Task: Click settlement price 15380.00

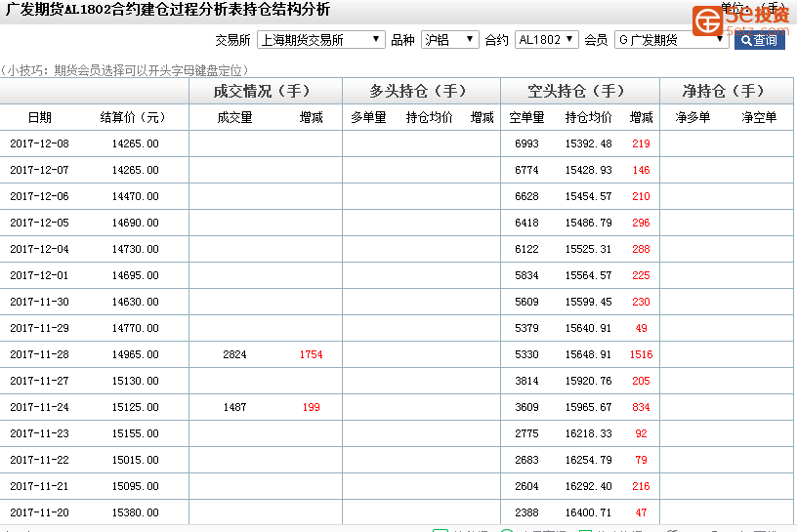Action: click(x=135, y=512)
